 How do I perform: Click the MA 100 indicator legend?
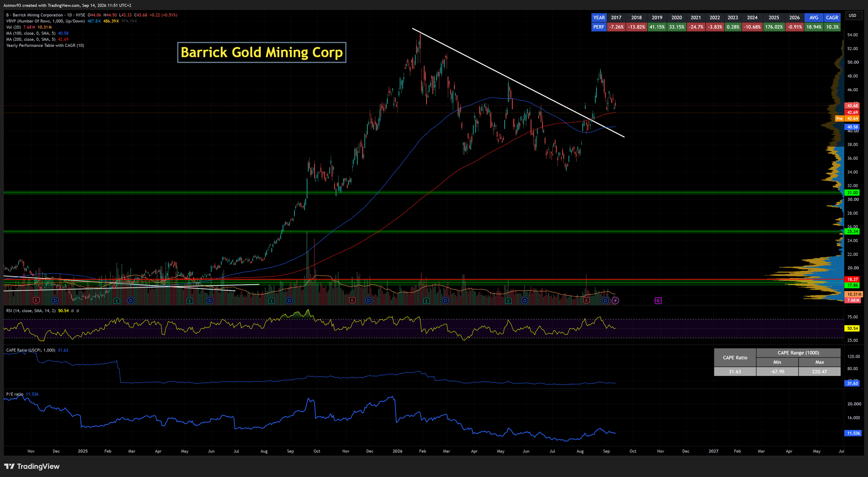31,33
